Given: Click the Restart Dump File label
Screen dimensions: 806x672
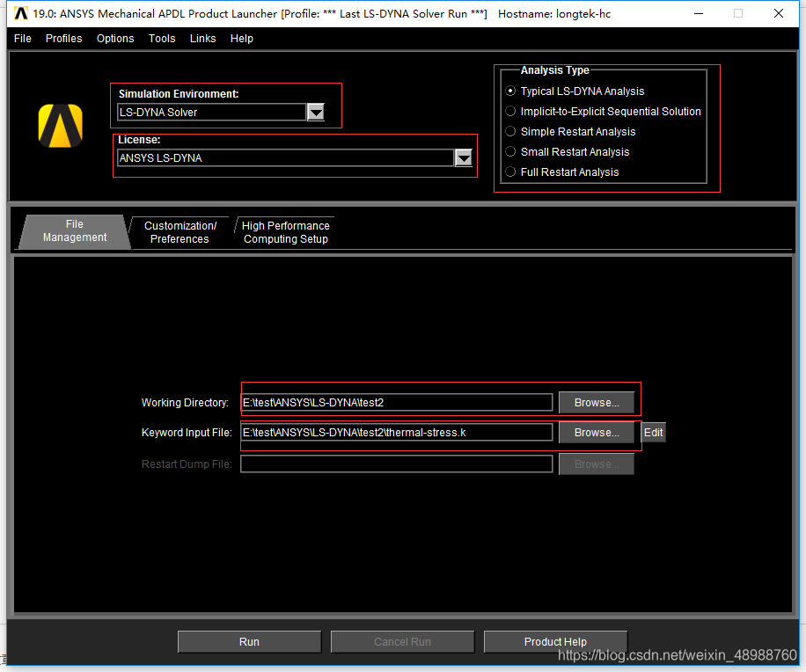Looking at the screenshot, I should tap(187, 464).
